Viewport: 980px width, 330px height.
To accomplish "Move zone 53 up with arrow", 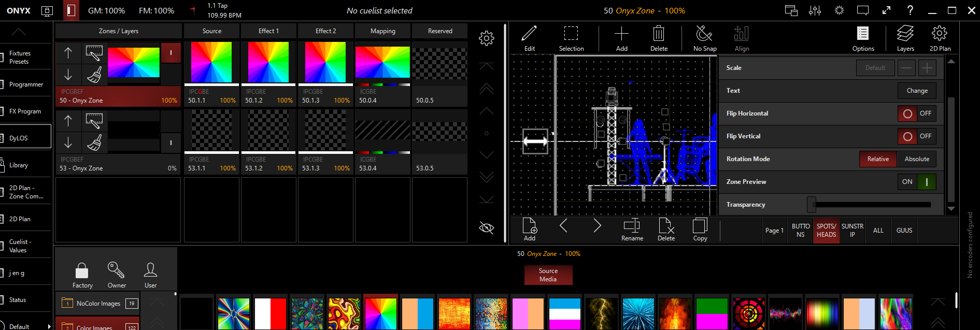I will 68,121.
